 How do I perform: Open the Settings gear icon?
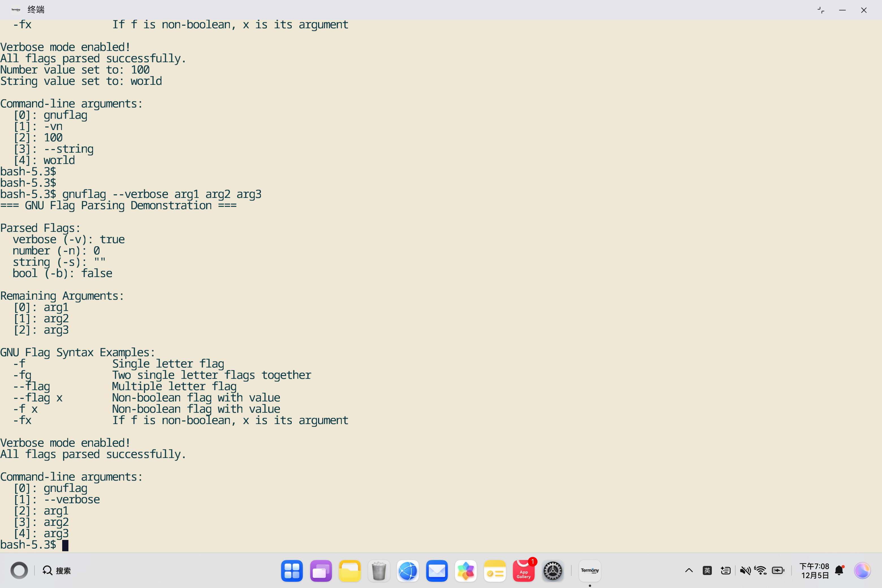pos(552,571)
